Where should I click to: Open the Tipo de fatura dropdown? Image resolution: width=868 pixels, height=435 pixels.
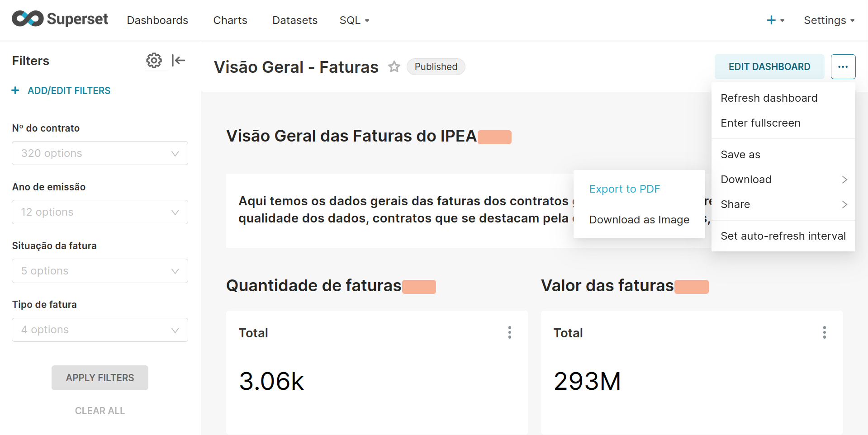coord(100,330)
